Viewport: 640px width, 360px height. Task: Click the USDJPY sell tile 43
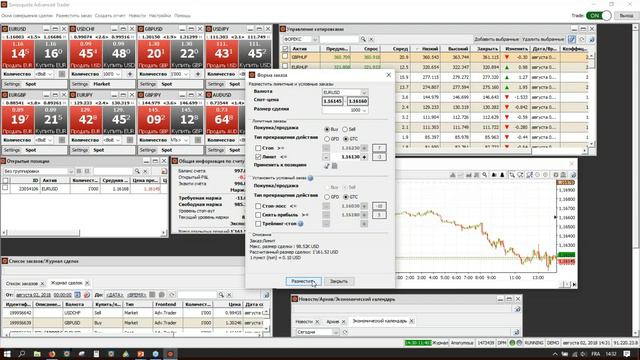tap(222, 53)
